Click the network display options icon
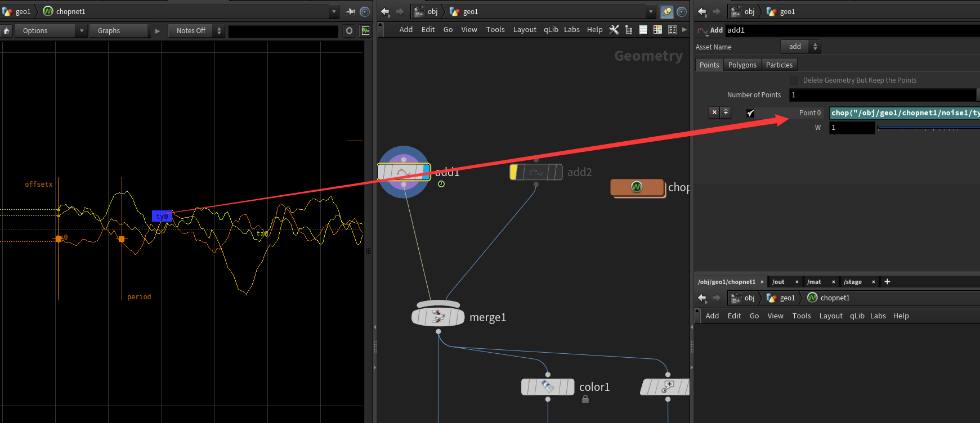980x423 pixels. pos(672,30)
